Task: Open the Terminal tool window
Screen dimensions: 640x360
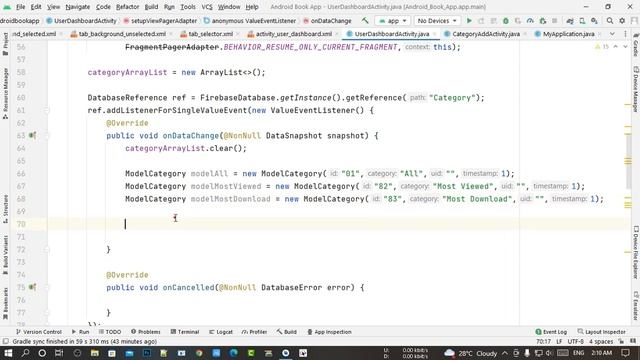Action: [185, 332]
